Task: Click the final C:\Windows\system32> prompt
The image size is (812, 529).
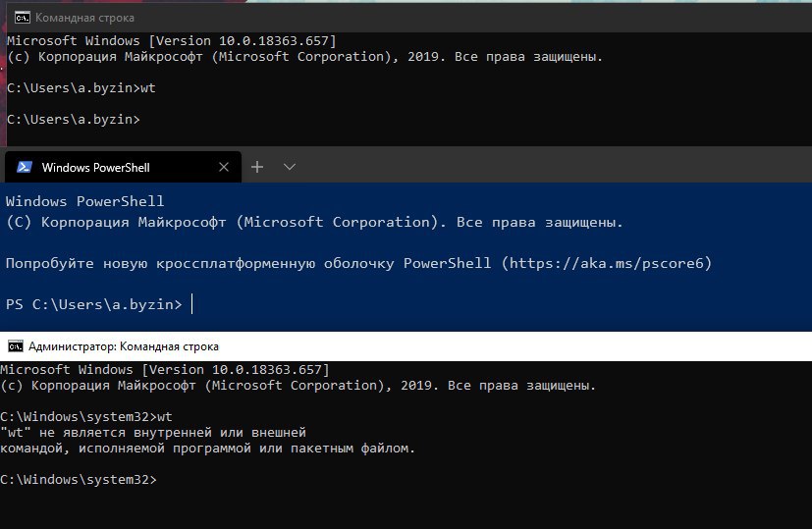Action: 79,480
